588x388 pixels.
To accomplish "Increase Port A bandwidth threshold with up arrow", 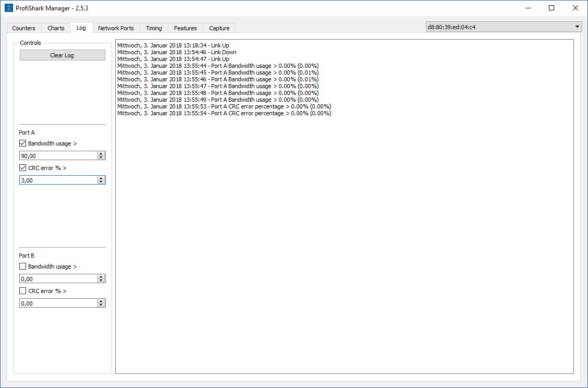I will click(101, 153).
